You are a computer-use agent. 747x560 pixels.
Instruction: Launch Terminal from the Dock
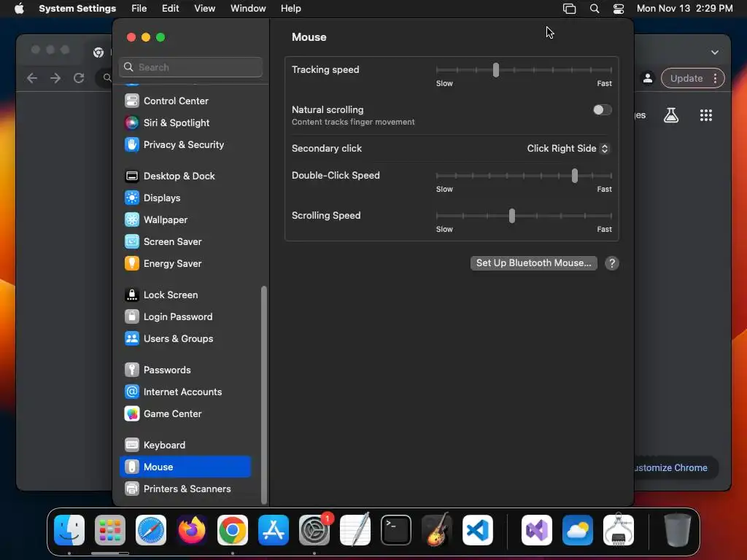(x=396, y=530)
